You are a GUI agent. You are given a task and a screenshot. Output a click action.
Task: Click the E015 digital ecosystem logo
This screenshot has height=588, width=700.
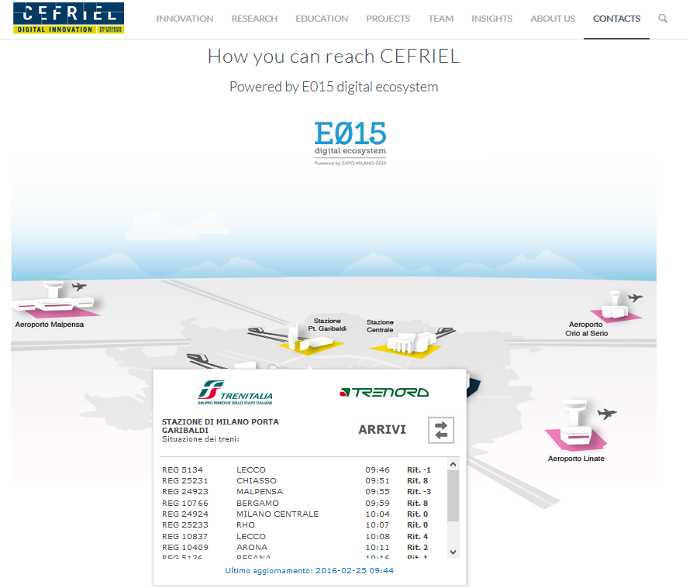pos(350,143)
